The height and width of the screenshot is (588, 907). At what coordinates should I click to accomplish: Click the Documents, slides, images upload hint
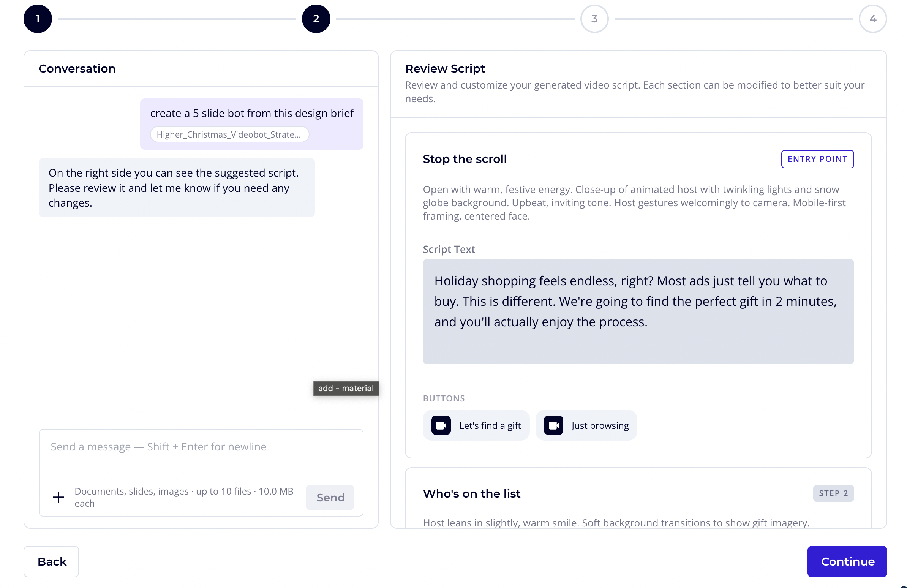pos(184,497)
